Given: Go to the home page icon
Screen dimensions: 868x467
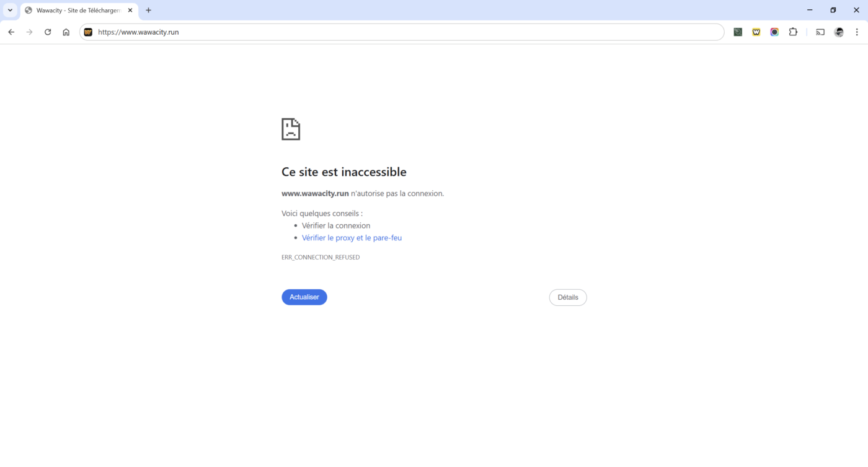Looking at the screenshot, I should (x=66, y=32).
